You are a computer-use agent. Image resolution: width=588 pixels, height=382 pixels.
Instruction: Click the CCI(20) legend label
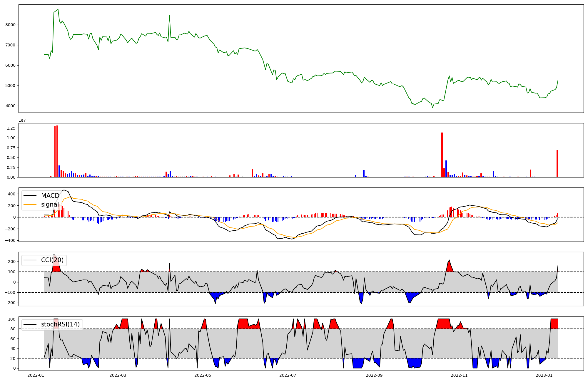[52, 260]
